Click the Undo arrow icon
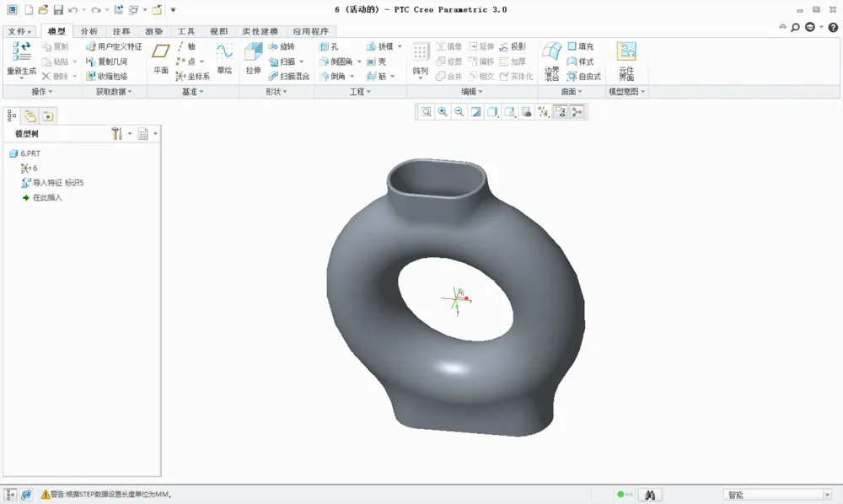Image resolution: width=843 pixels, height=504 pixels. (72, 9)
